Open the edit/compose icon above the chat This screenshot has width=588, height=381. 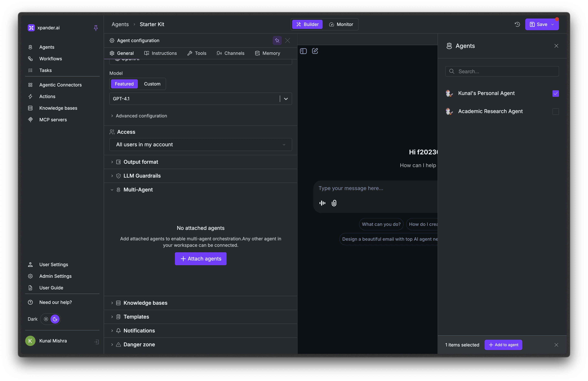315,51
